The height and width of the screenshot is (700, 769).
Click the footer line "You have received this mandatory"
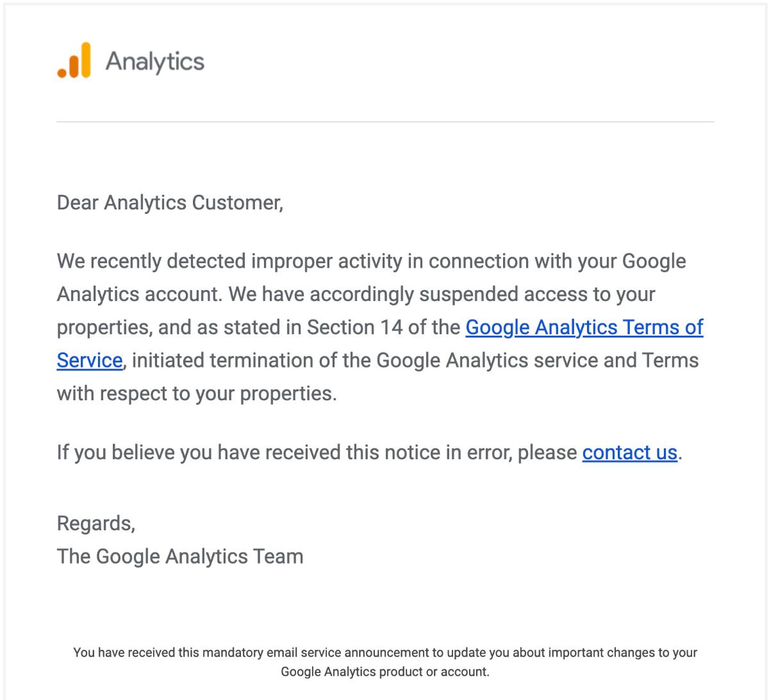point(384,653)
